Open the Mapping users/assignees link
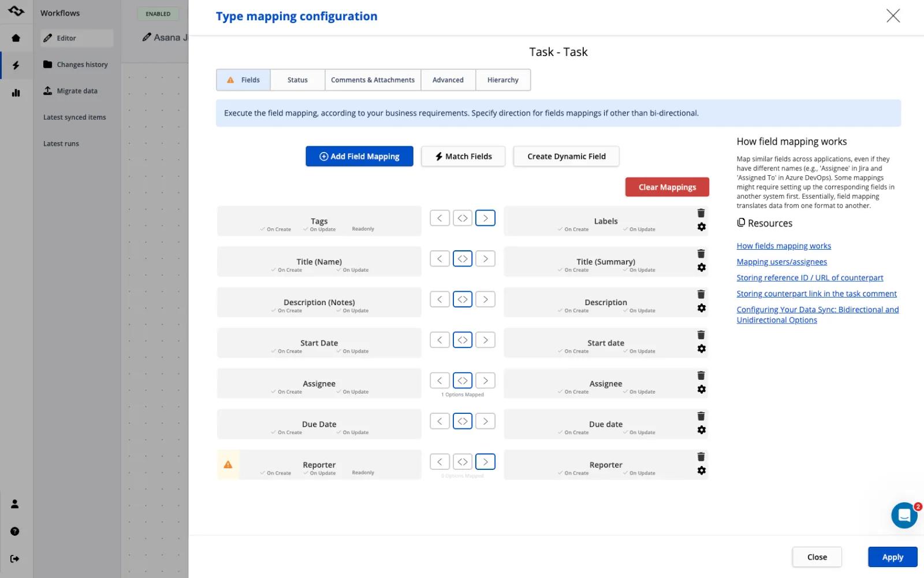 click(x=781, y=262)
